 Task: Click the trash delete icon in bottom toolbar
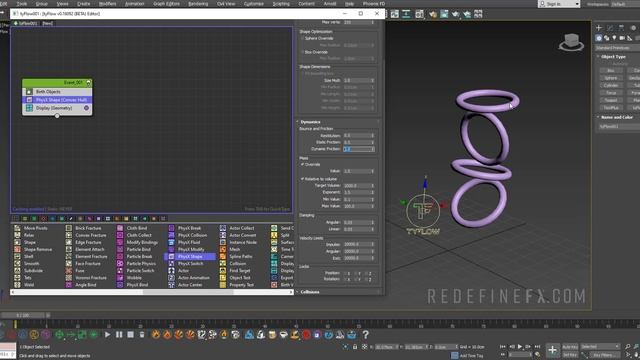142,335
